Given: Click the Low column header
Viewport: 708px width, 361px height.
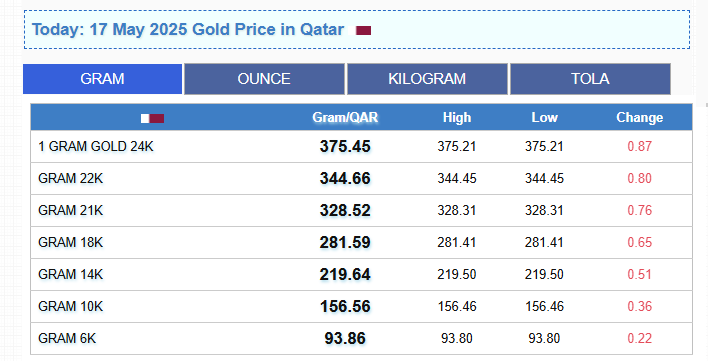Looking at the screenshot, I should 545,117.
